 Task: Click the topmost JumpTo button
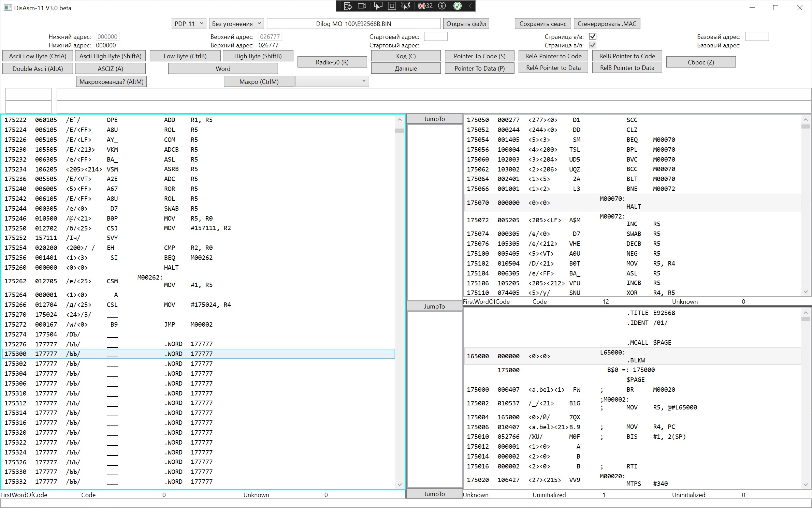pyautogui.click(x=434, y=119)
